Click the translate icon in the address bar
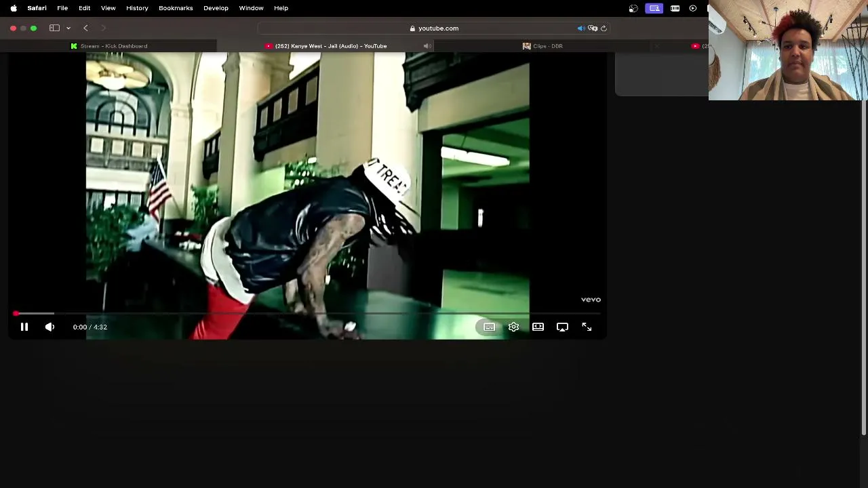Image resolution: width=868 pixels, height=488 pixels. [593, 28]
